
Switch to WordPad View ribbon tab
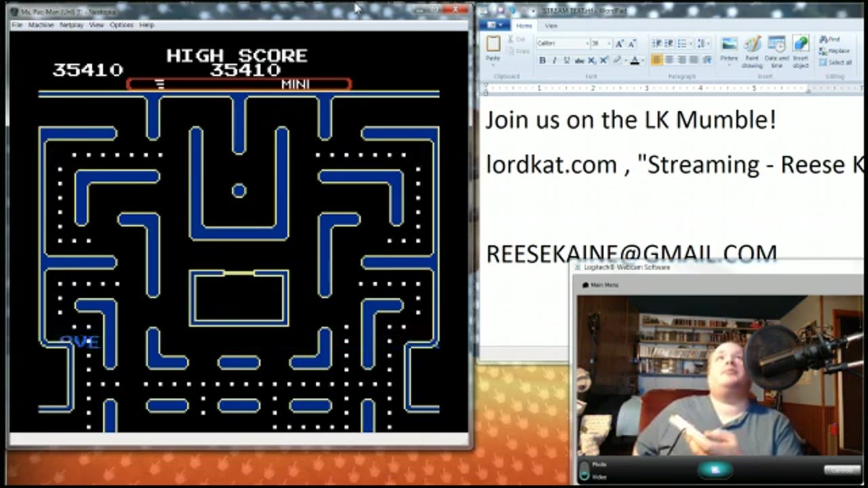click(551, 26)
